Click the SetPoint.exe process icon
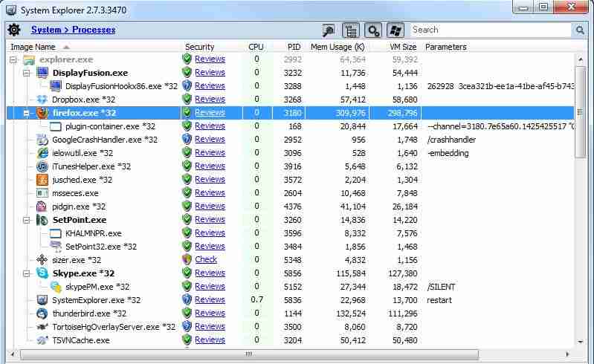Screen dimensions: 594x364 click(x=42, y=220)
